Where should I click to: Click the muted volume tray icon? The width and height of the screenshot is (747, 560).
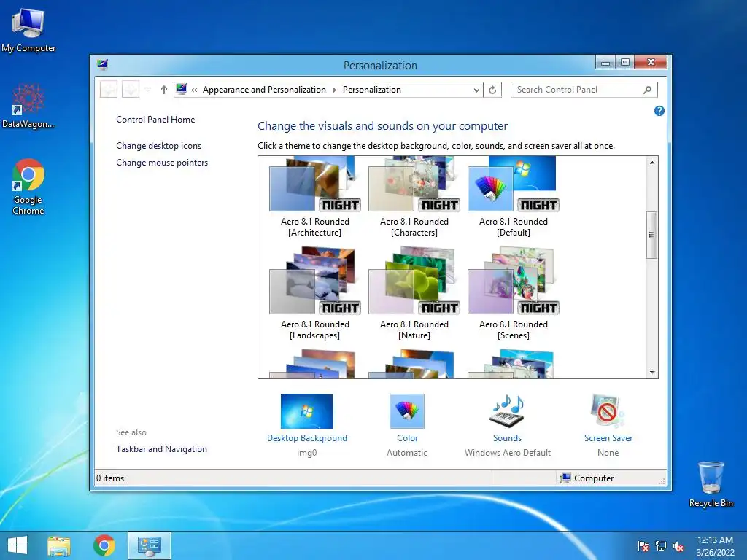click(678, 546)
